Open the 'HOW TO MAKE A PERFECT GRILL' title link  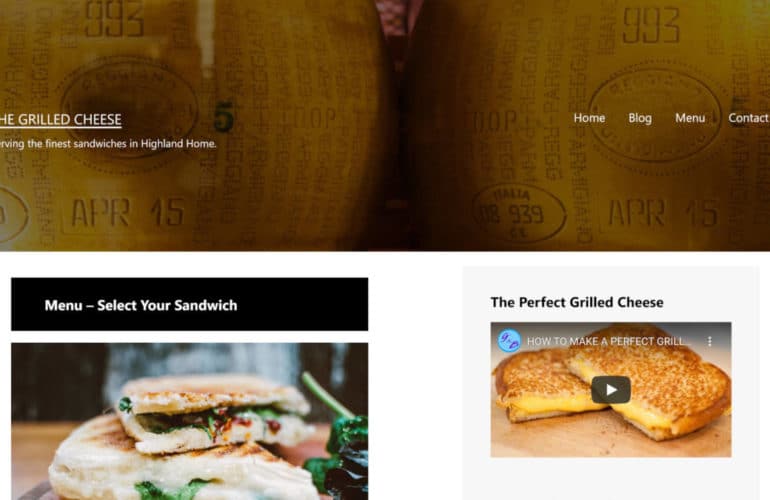click(x=605, y=341)
